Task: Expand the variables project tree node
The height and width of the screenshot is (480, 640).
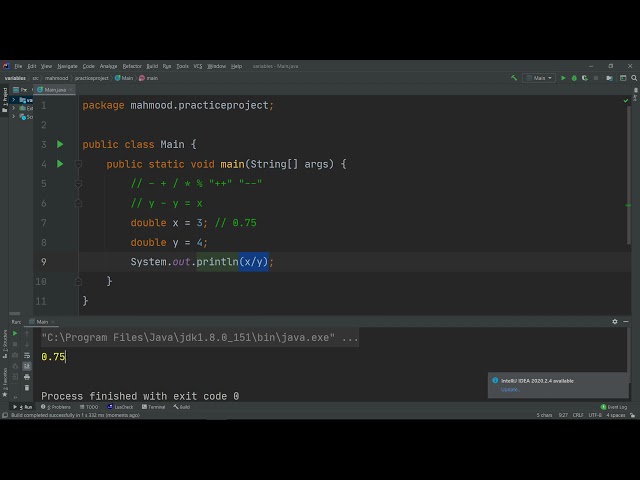Action: (13, 100)
